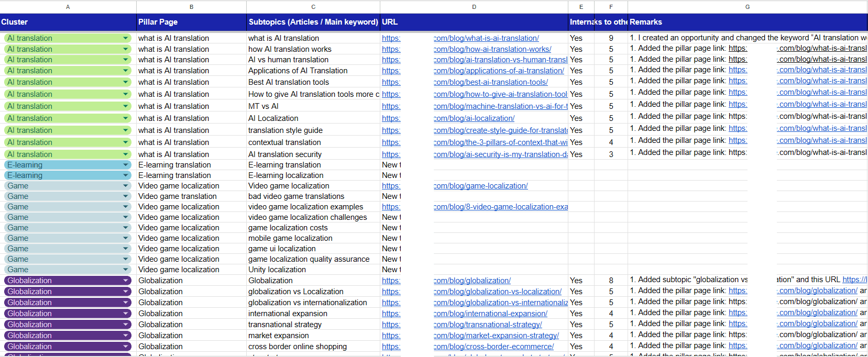This screenshot has height=357, width=868.
Task: Select the 'game localization costs' cell
Action: [313, 228]
